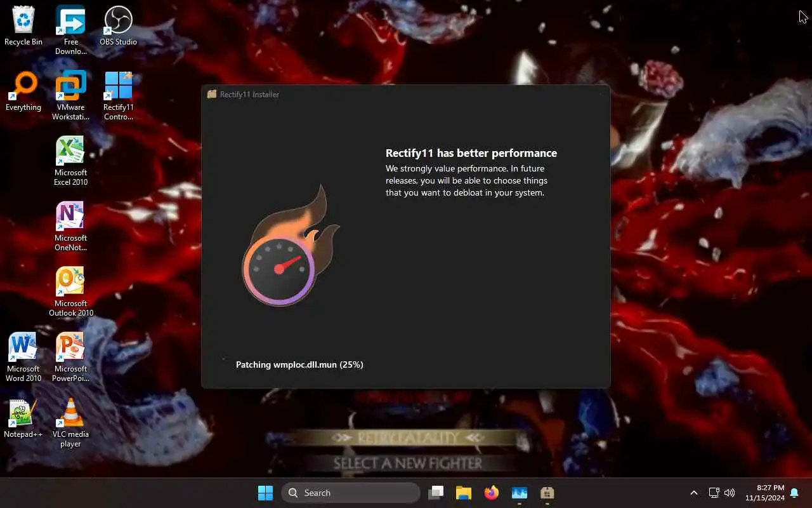
Task: Select the Microsoft Word 2010 shortcut
Action: (x=23, y=358)
